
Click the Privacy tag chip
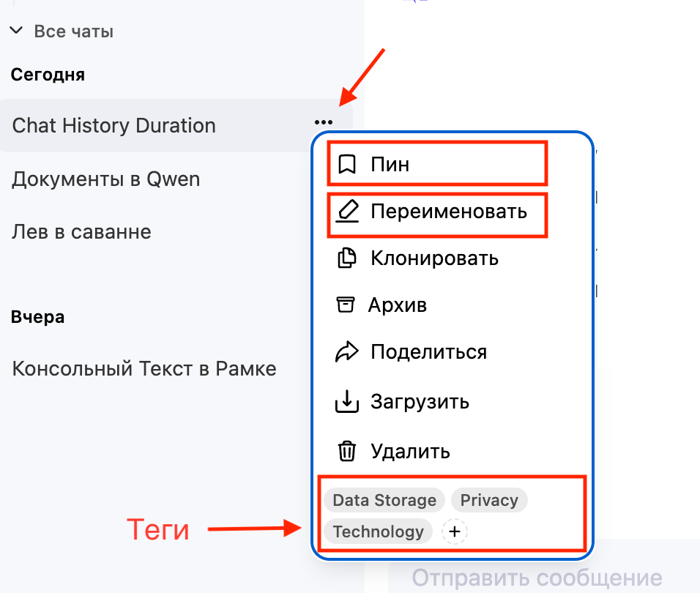489,501
